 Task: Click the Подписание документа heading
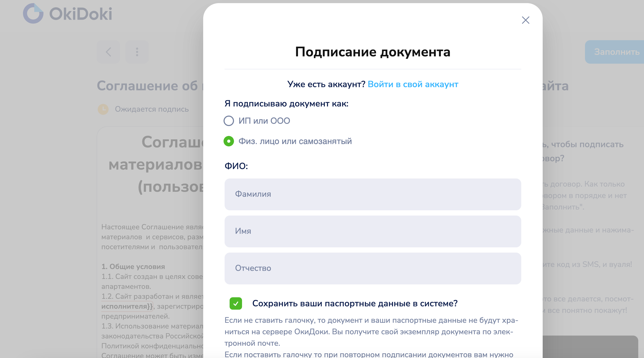373,52
